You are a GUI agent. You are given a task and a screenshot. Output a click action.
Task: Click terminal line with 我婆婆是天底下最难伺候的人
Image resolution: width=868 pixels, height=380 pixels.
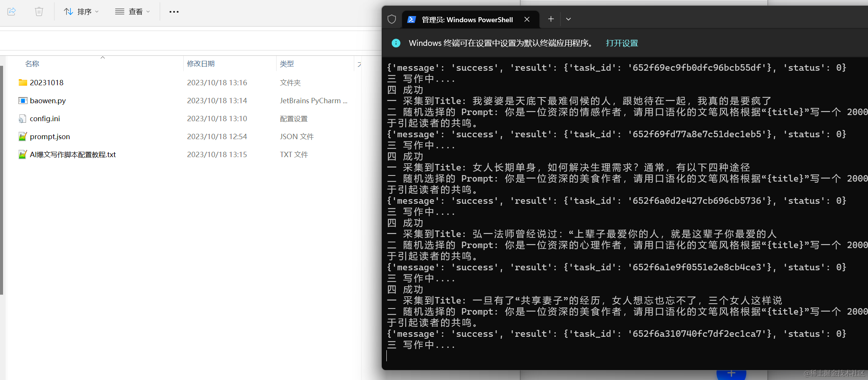click(579, 101)
